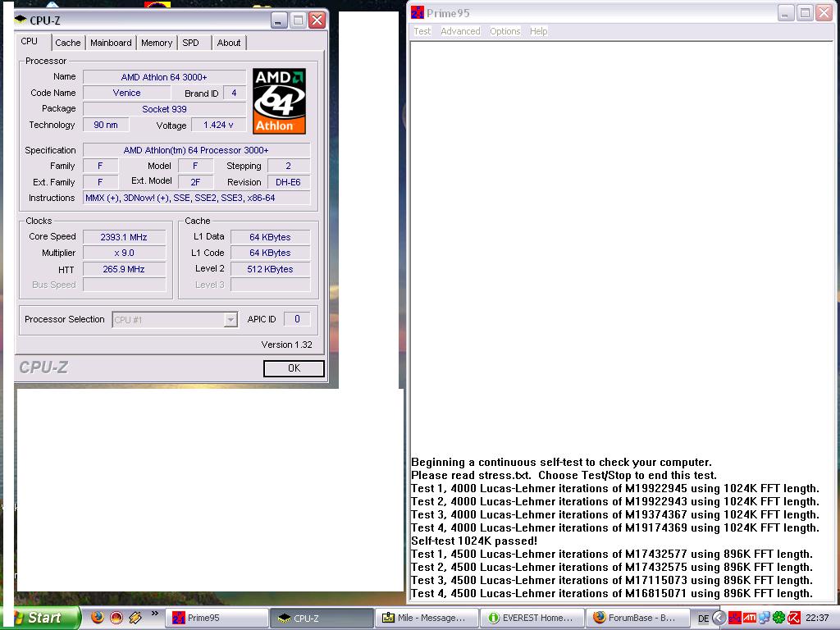The height and width of the screenshot is (630, 840).
Task: Click the 'Self-test 1024K passed!' line
Action: point(474,541)
